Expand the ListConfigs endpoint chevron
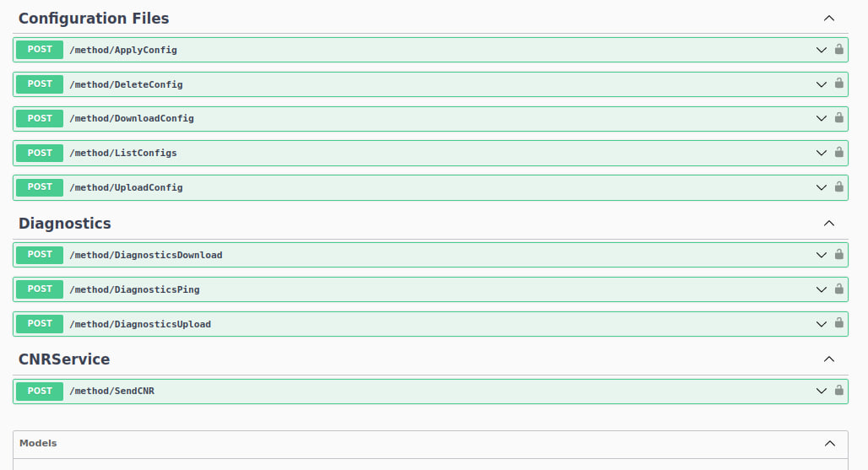This screenshot has width=868, height=470. click(x=822, y=154)
